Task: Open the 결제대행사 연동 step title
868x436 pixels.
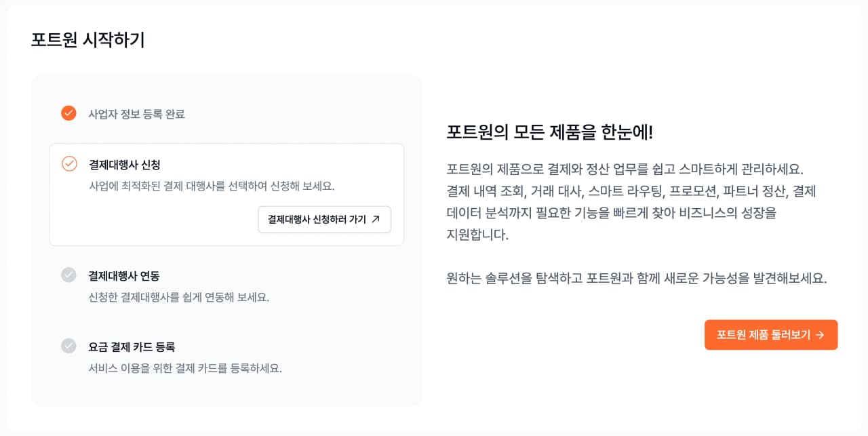Action: [x=124, y=276]
